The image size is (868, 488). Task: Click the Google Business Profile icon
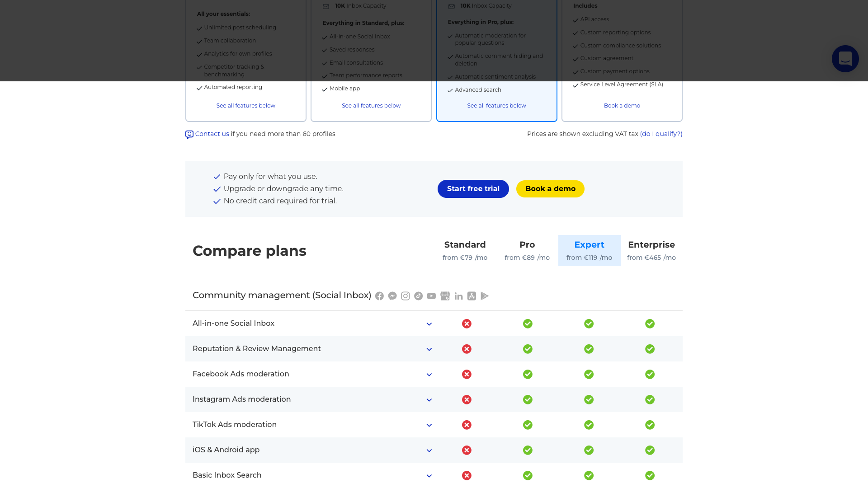tap(445, 296)
